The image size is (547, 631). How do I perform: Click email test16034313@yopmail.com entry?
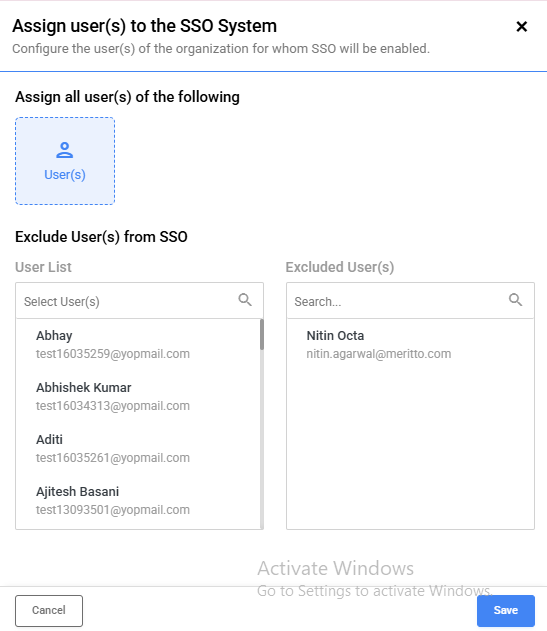pos(113,406)
